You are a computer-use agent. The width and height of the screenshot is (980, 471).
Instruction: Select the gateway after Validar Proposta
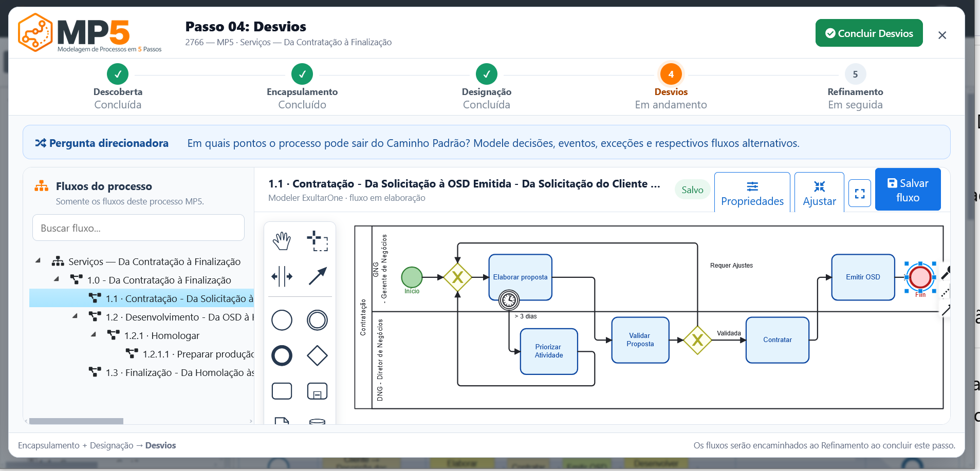pyautogui.click(x=697, y=340)
